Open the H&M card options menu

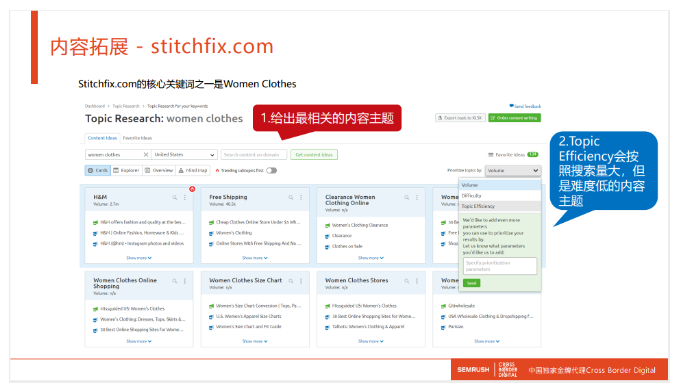[x=185, y=197]
